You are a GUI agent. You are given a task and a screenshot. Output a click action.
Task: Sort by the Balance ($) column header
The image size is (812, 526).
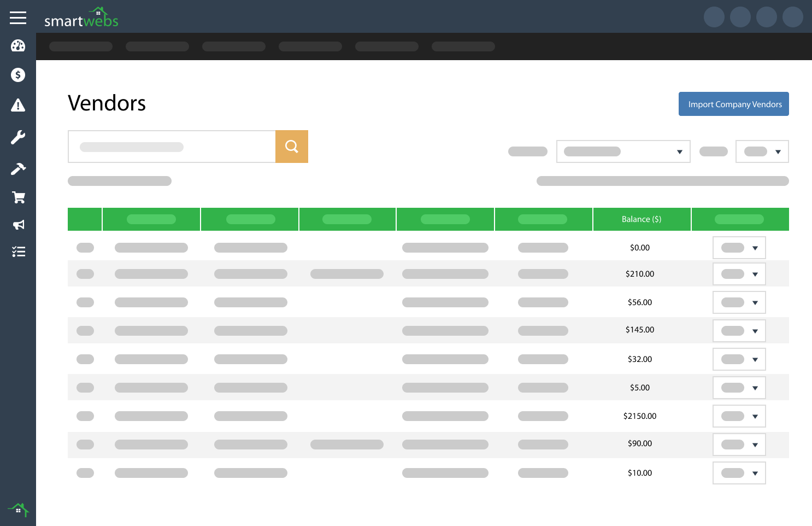pos(642,219)
